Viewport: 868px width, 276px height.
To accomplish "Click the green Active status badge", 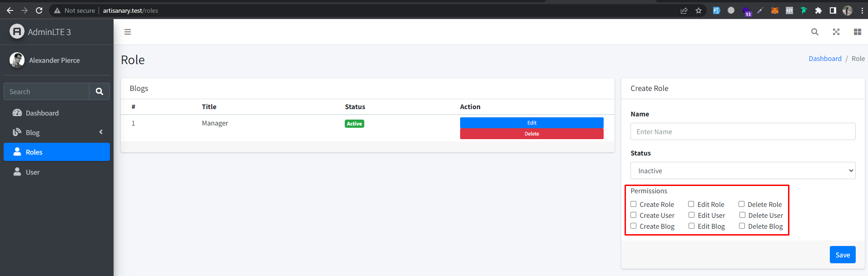I will point(354,124).
